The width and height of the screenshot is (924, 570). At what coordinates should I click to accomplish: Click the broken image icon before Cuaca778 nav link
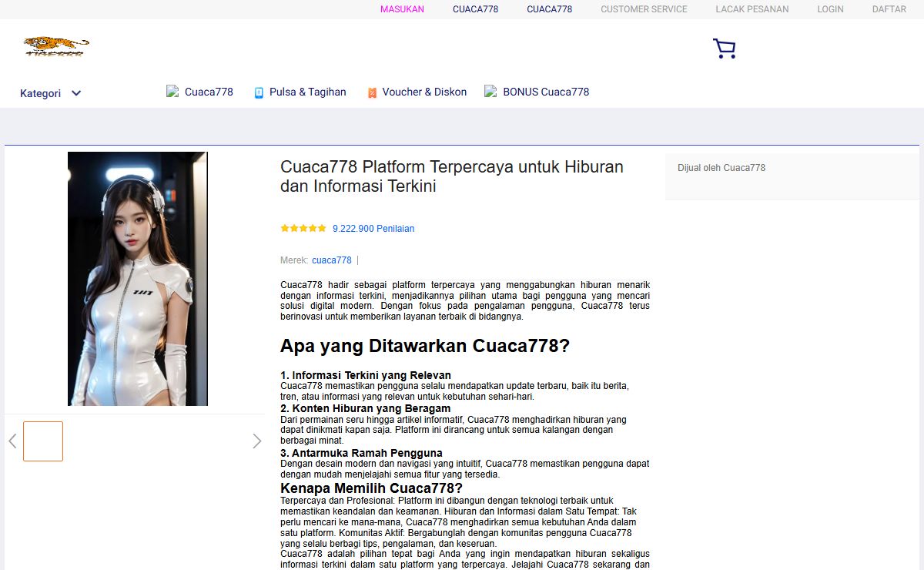click(172, 91)
